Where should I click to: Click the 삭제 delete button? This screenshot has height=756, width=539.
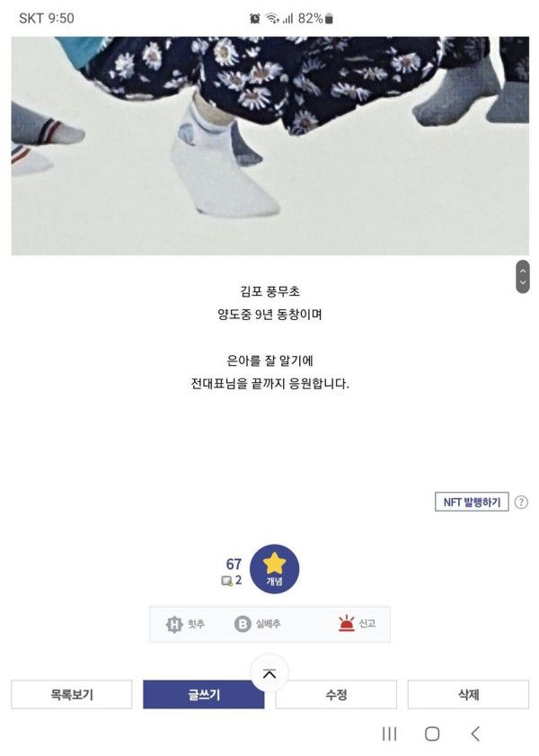pyautogui.click(x=468, y=694)
